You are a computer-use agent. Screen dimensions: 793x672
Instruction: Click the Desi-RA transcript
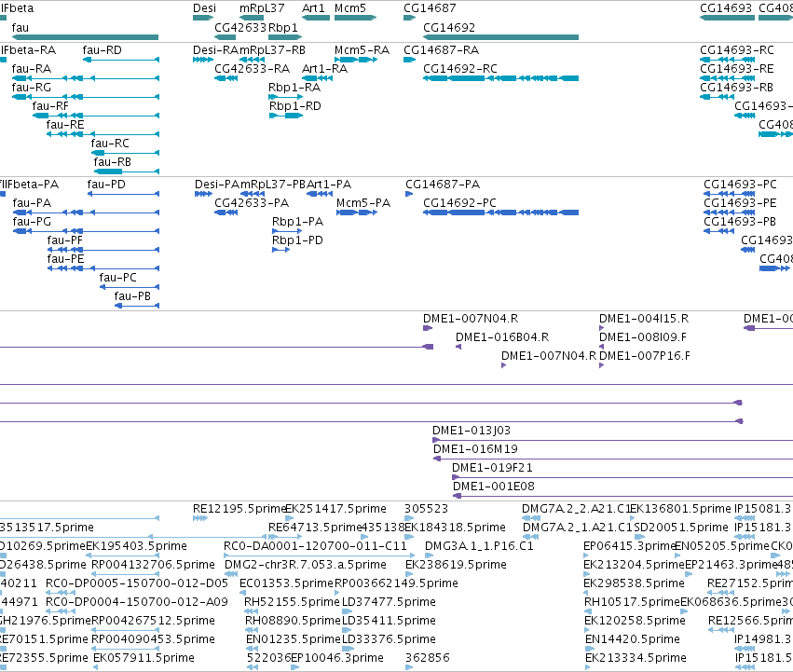point(203,60)
